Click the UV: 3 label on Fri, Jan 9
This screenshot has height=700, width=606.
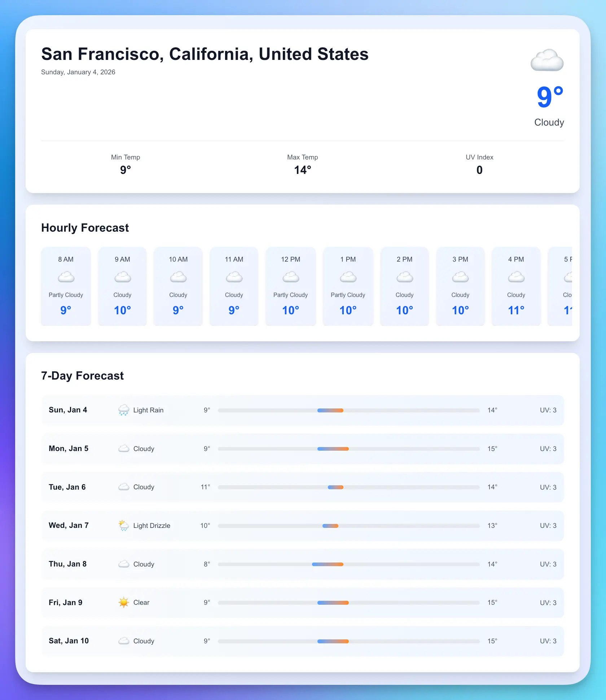(548, 602)
